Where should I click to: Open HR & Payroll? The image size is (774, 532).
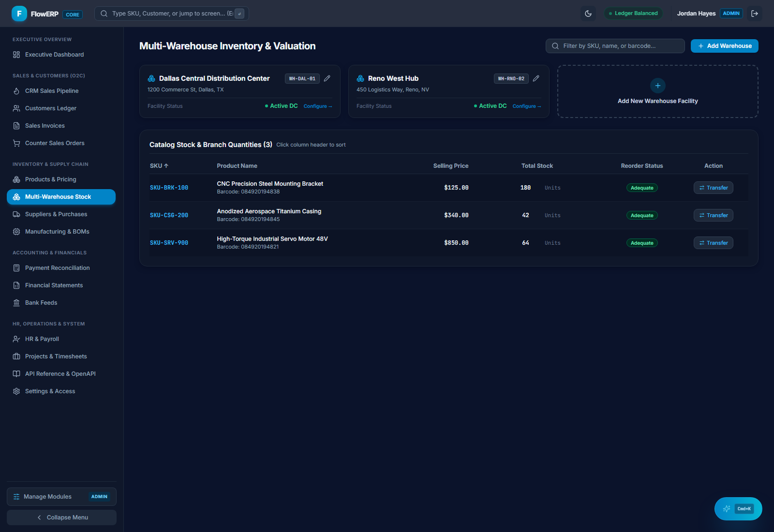[x=61, y=339]
